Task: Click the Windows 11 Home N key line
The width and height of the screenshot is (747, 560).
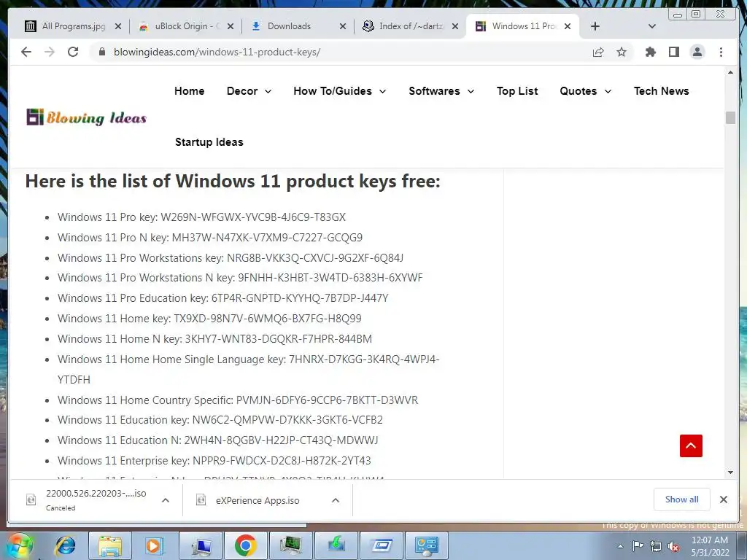Action: [x=215, y=339]
